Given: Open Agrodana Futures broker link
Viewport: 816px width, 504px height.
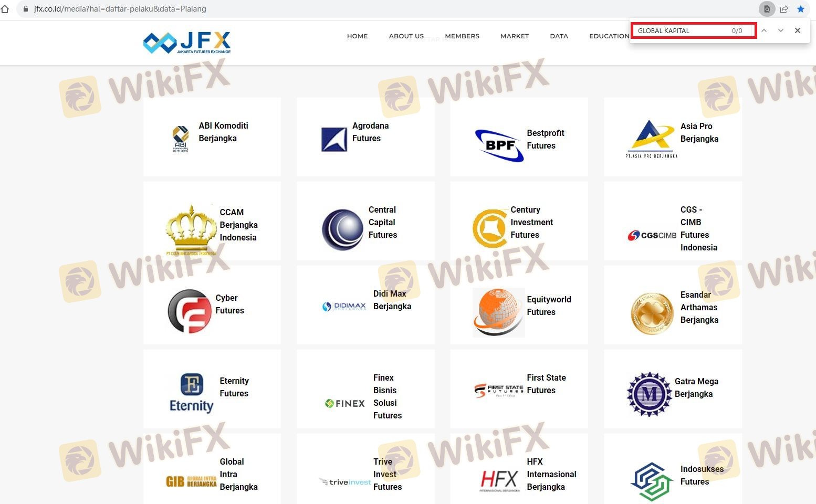Looking at the screenshot, I should click(x=367, y=132).
